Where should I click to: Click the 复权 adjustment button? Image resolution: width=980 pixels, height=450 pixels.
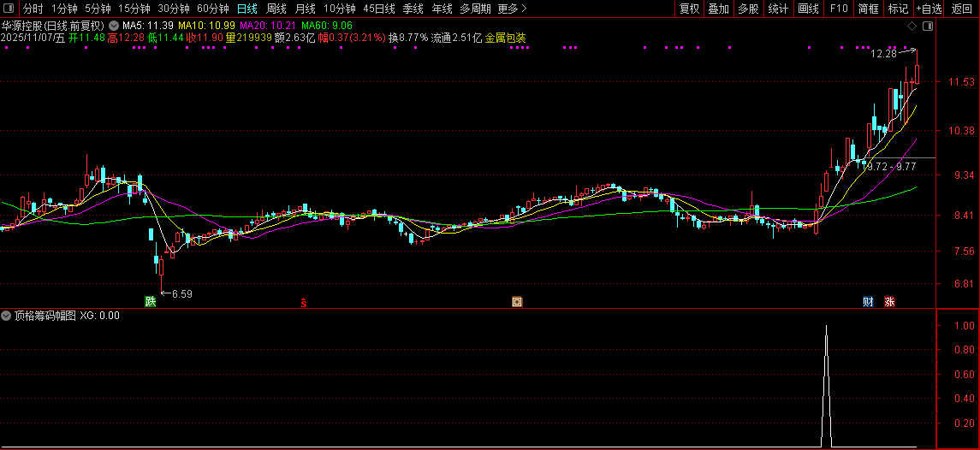click(689, 9)
